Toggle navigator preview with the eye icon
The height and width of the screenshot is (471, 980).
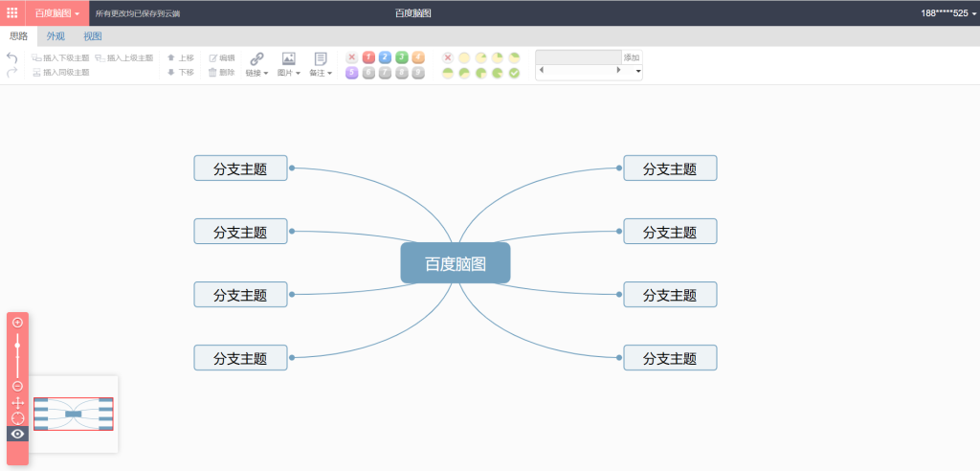coord(17,434)
